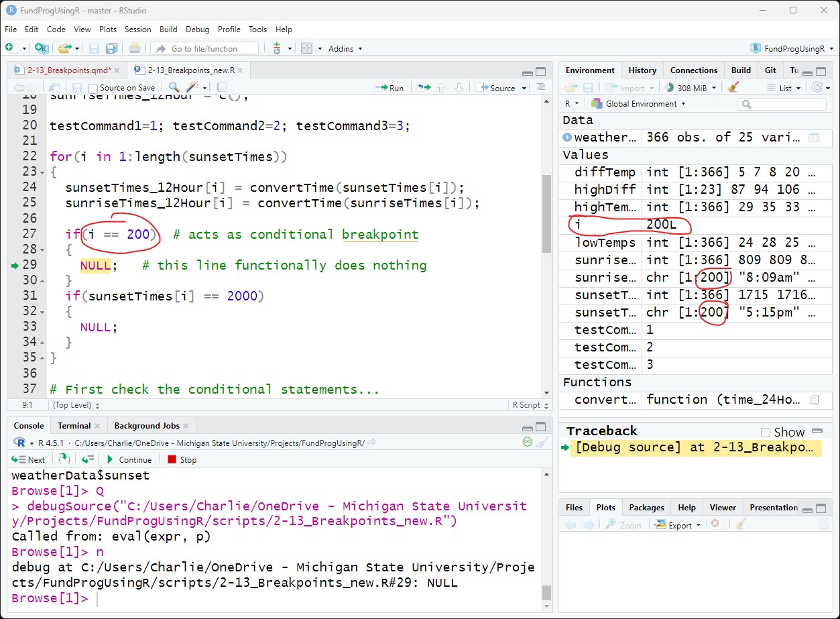Go to previous section up arrow

click(441, 87)
